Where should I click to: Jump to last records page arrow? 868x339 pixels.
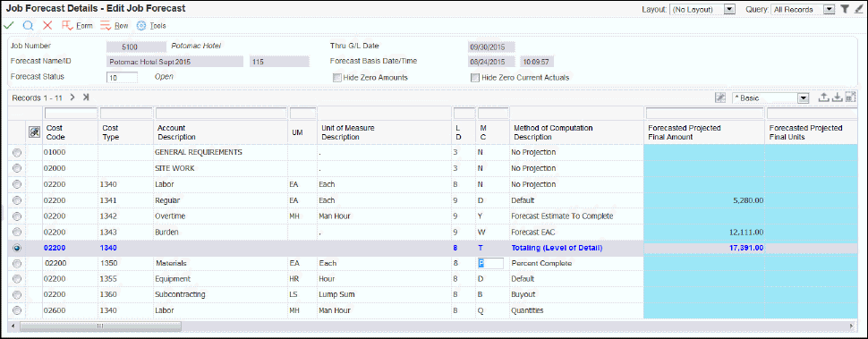pos(86,97)
